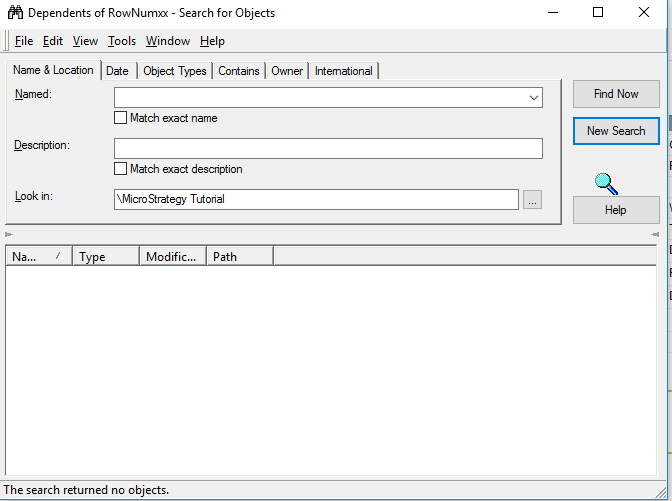Click the Help button below magnifier
The image size is (672, 501).
616,210
